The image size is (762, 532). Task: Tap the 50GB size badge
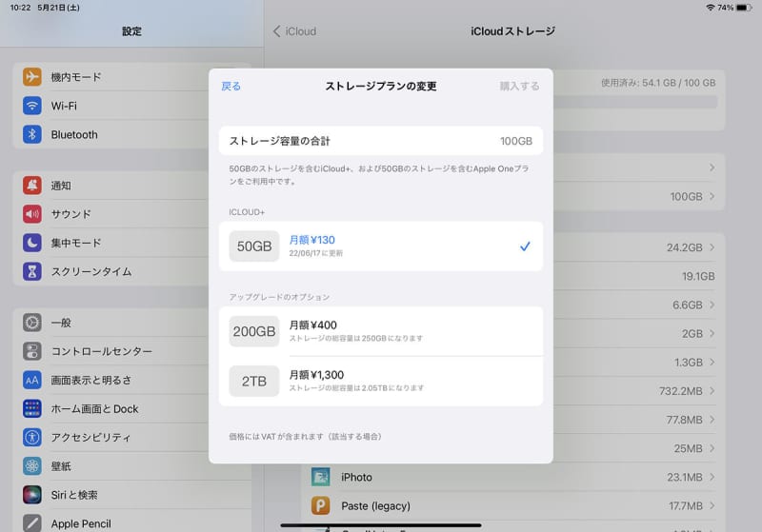point(254,246)
